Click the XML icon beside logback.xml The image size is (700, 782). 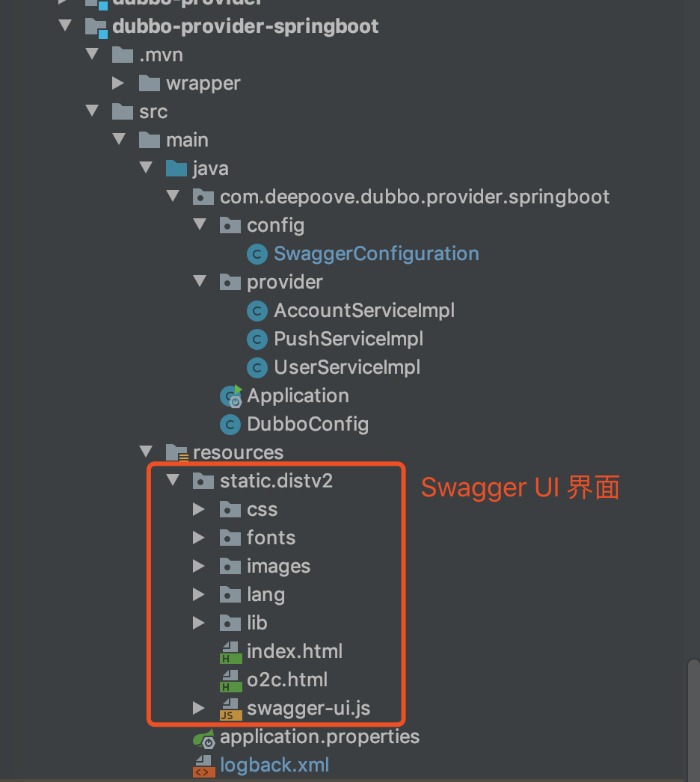click(203, 765)
